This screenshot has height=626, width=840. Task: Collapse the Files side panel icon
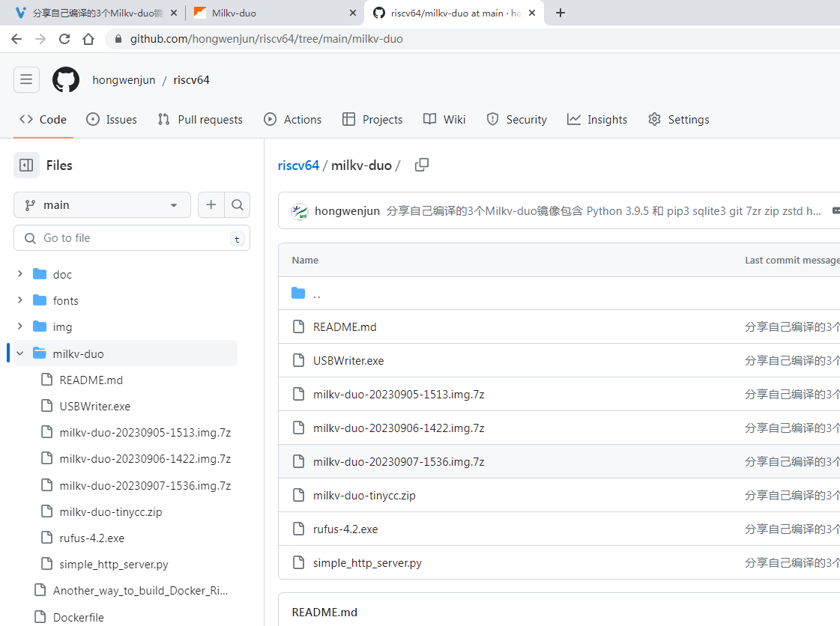coord(26,165)
